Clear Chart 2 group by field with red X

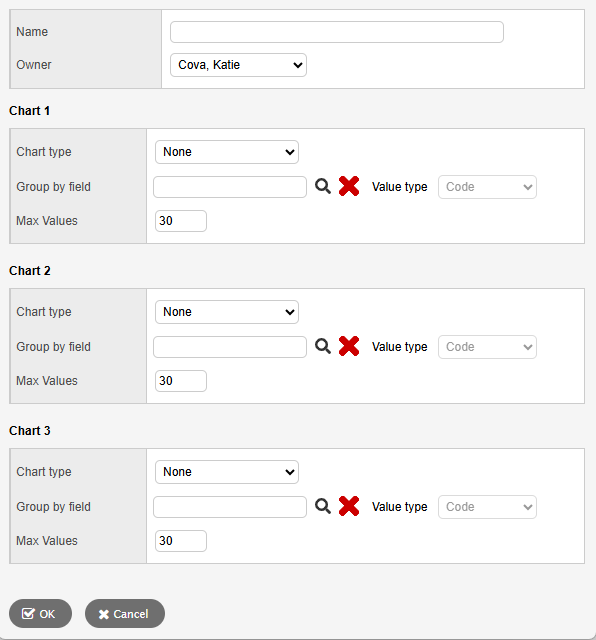(x=349, y=347)
